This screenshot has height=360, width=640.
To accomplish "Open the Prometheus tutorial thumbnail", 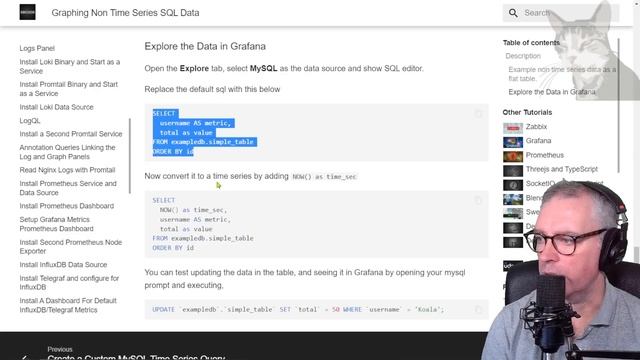I will pos(513,156).
